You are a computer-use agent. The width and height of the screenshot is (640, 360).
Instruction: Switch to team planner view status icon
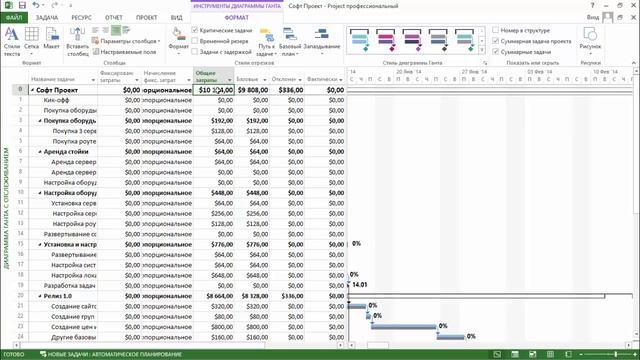click(533, 354)
